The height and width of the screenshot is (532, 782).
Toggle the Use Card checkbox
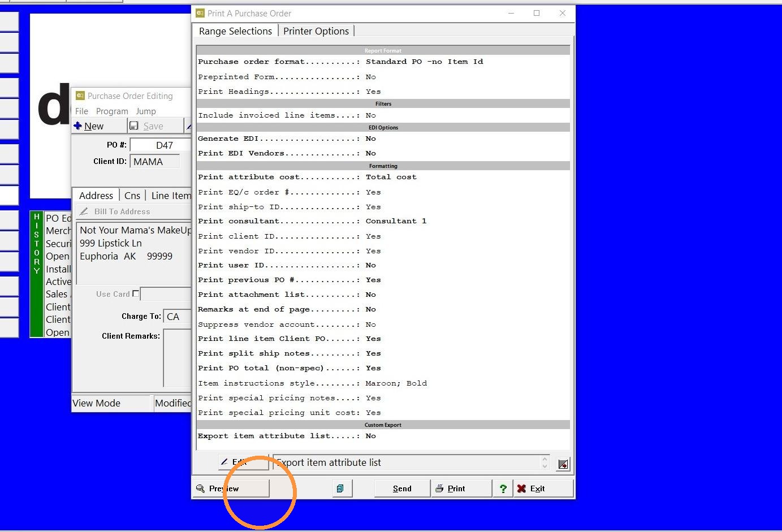pyautogui.click(x=135, y=294)
